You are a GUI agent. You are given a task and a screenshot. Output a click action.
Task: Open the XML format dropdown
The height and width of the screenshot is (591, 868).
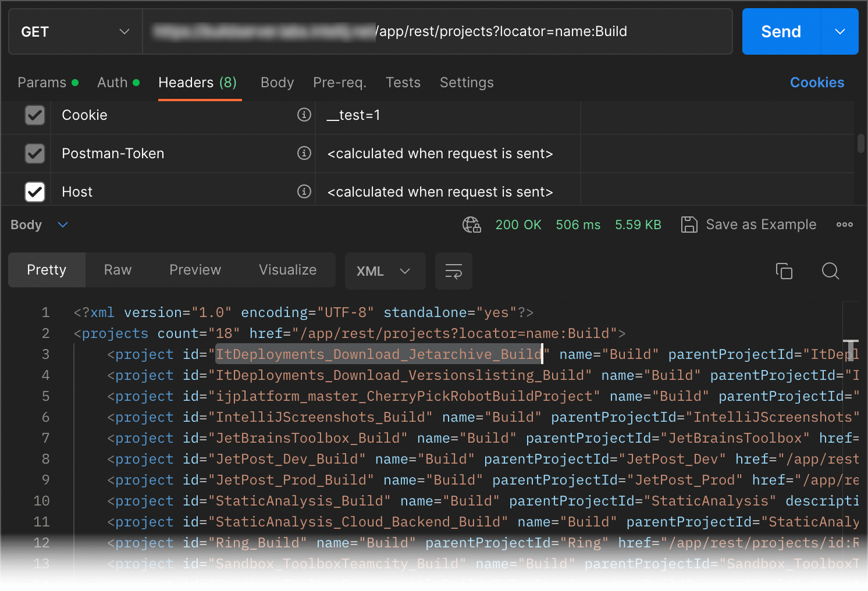[x=384, y=271]
